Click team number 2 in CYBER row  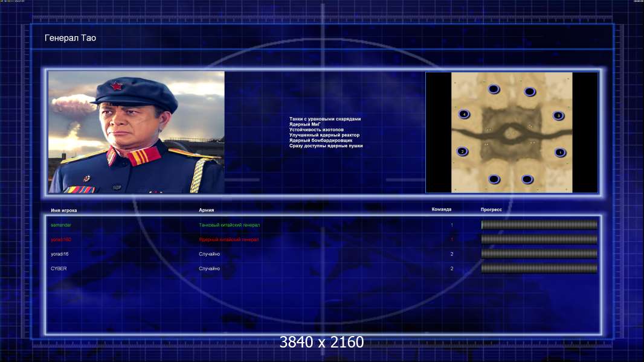pyautogui.click(x=452, y=268)
